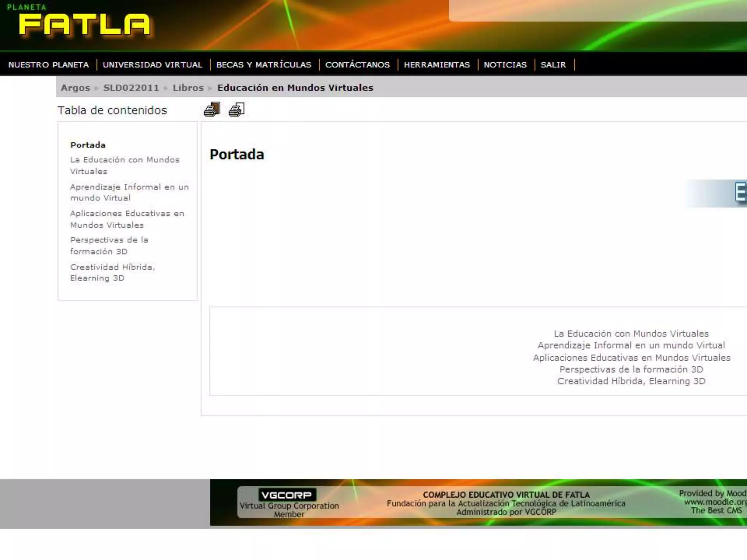
Task: Click the print complete book icon
Action: (212, 109)
